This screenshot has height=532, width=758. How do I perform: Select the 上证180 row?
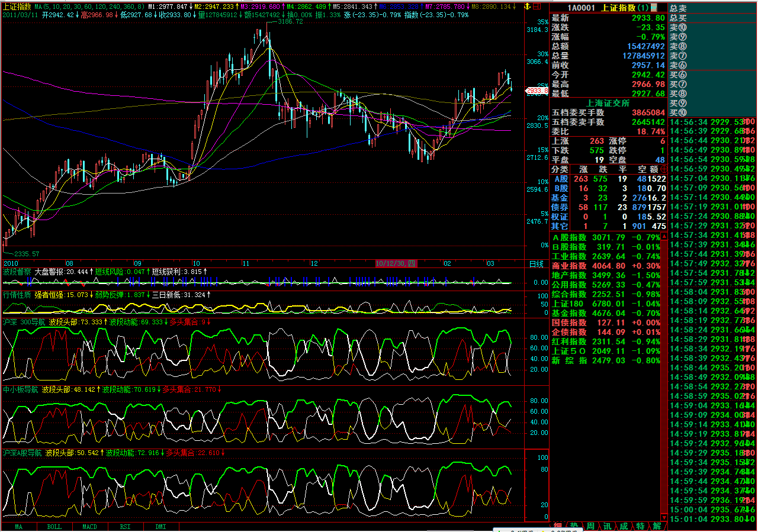[x=605, y=304]
